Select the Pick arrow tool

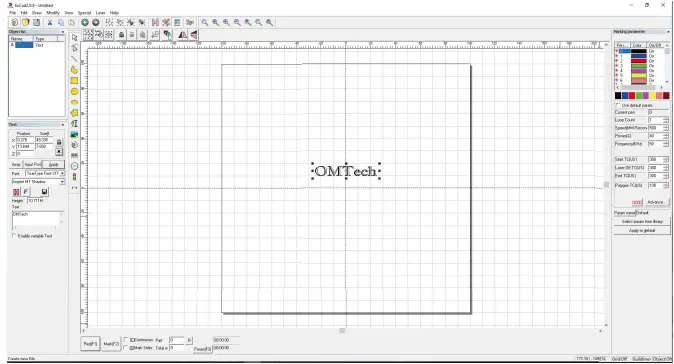(x=74, y=37)
